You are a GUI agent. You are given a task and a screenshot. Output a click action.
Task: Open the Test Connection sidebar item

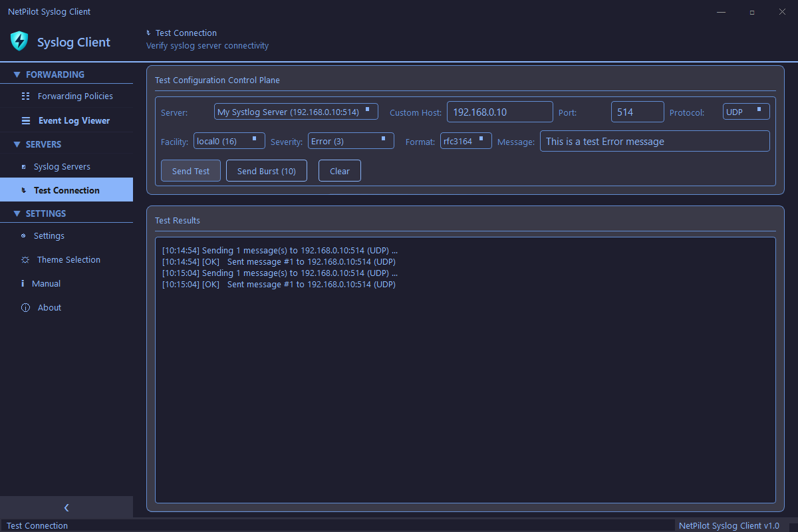click(66, 190)
